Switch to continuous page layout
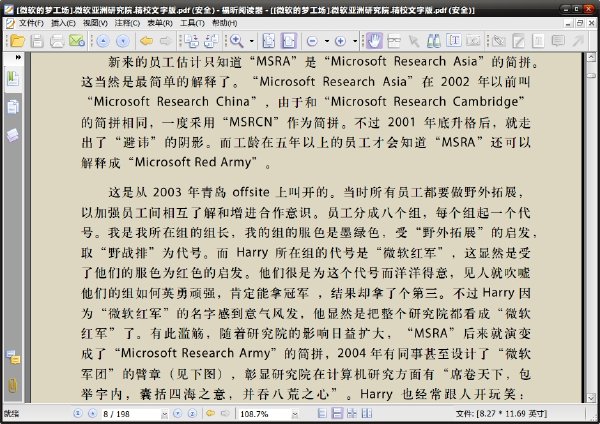 click(x=337, y=413)
